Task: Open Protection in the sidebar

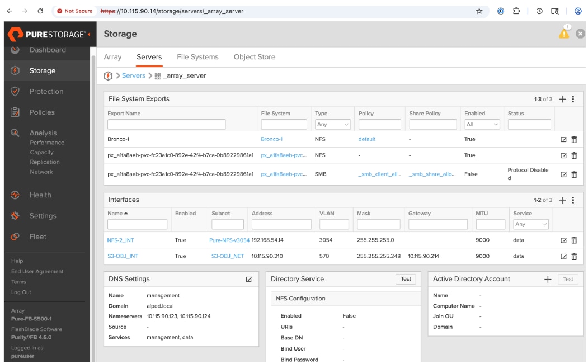Action: coord(46,92)
